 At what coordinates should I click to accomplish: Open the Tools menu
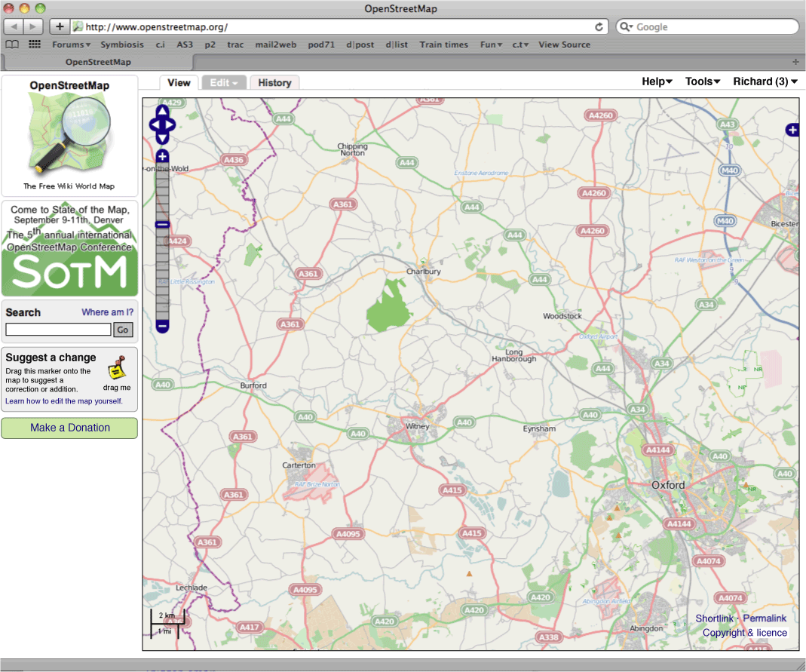tap(703, 81)
